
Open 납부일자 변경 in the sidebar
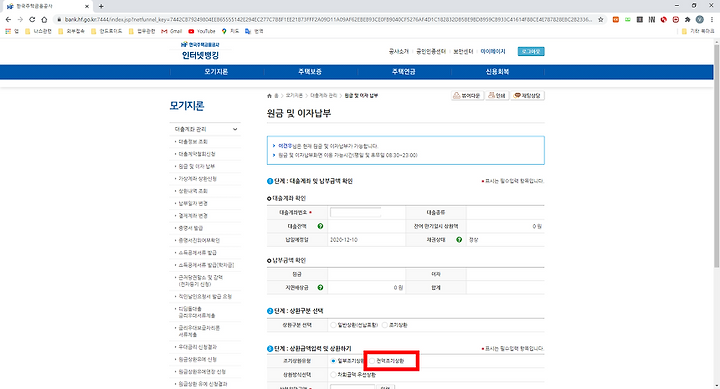click(x=193, y=203)
